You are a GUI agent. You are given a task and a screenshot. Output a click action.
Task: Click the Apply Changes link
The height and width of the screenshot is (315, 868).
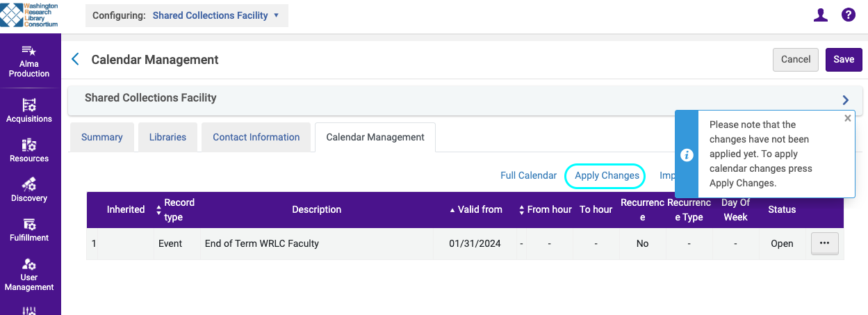(x=606, y=176)
